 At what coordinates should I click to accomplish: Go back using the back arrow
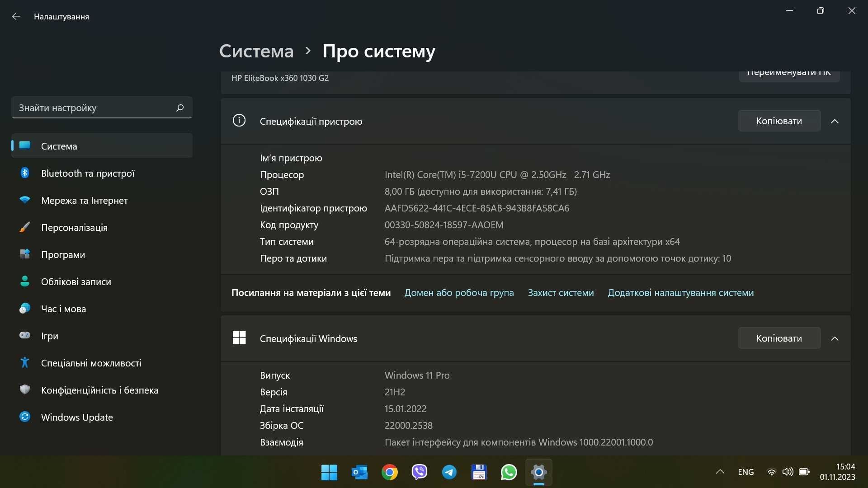[x=16, y=17]
